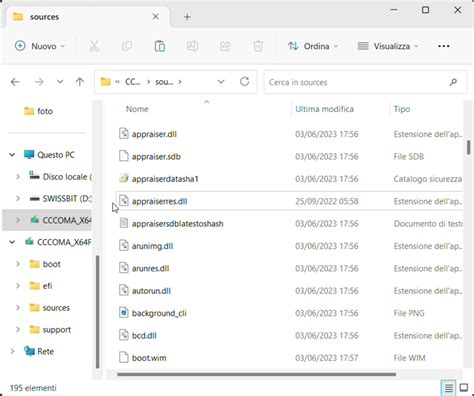Open the boot folder in tree
474x396 pixels.
[52, 264]
